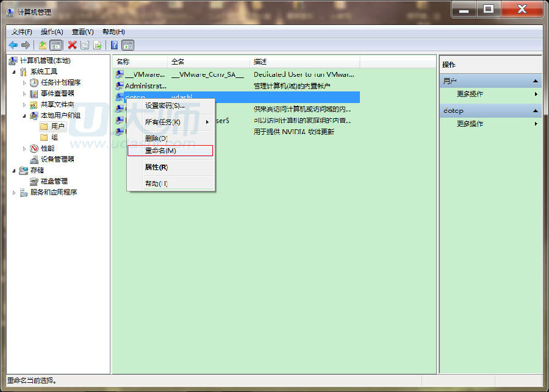The image size is (549, 392).
Task: Choose 重命名(M) in the context menu
Action: point(160,151)
